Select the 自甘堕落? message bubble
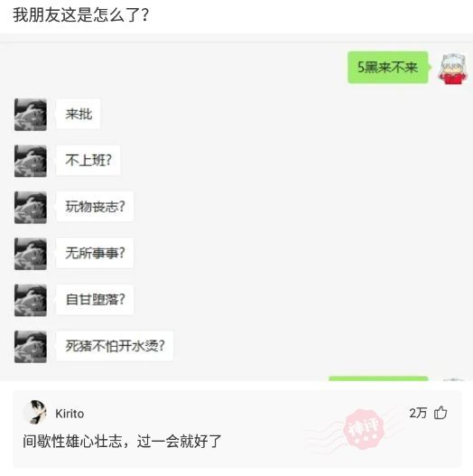 95,300
